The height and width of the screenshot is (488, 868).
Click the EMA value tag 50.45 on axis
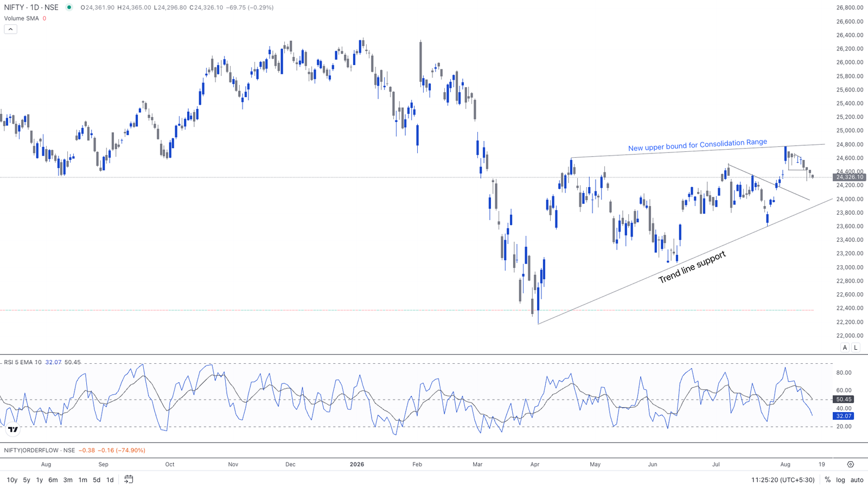click(844, 399)
